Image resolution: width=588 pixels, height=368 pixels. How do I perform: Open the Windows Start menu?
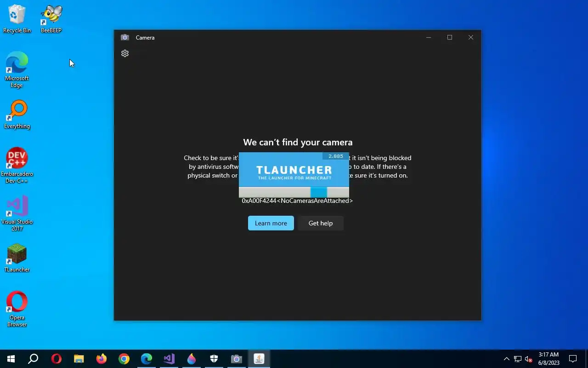point(11,359)
